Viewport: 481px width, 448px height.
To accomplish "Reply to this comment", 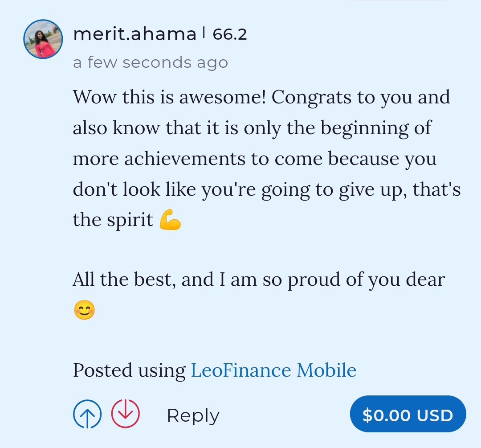I will click(193, 415).
